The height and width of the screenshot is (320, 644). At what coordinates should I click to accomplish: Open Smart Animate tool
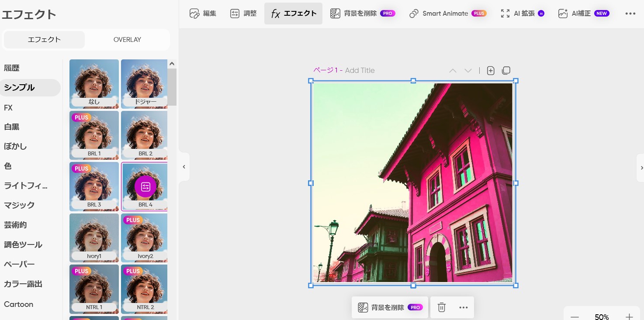[448, 14]
